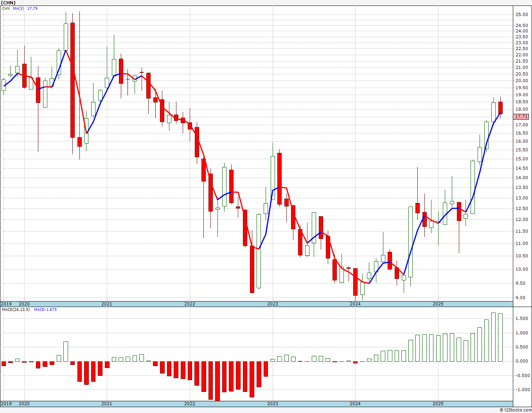Select the CHN legend label beside MA(3)
The height and width of the screenshot is (413, 532).
tap(5, 8)
